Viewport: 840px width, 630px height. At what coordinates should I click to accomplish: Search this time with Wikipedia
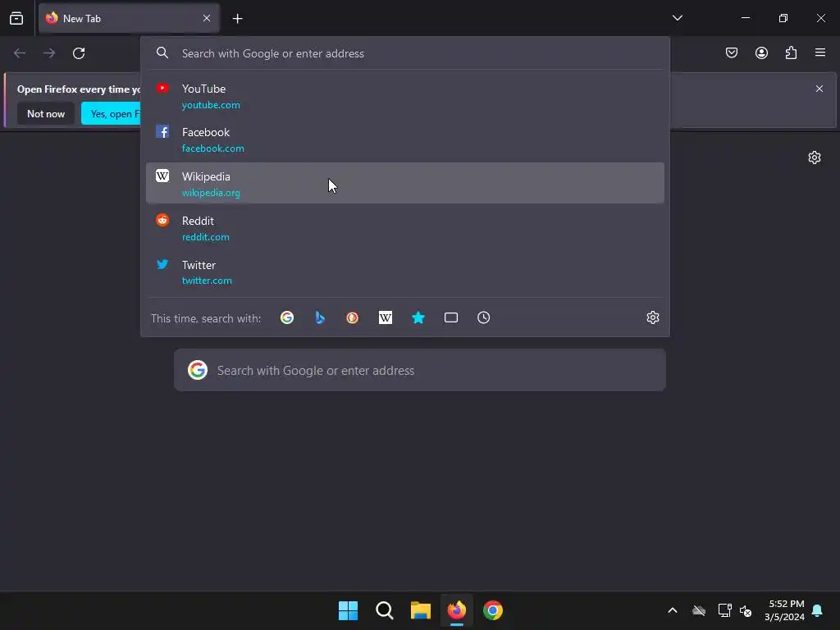click(386, 317)
